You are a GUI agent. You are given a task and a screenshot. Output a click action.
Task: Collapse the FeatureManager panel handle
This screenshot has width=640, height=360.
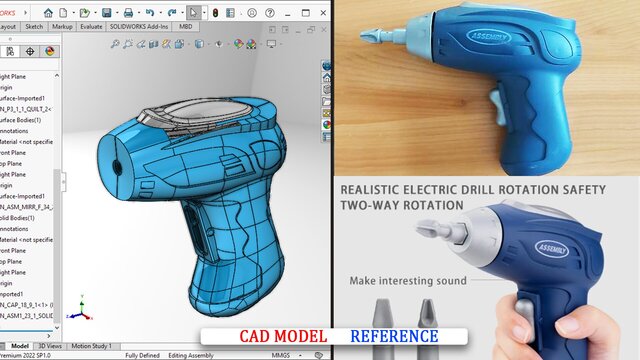coord(64,182)
